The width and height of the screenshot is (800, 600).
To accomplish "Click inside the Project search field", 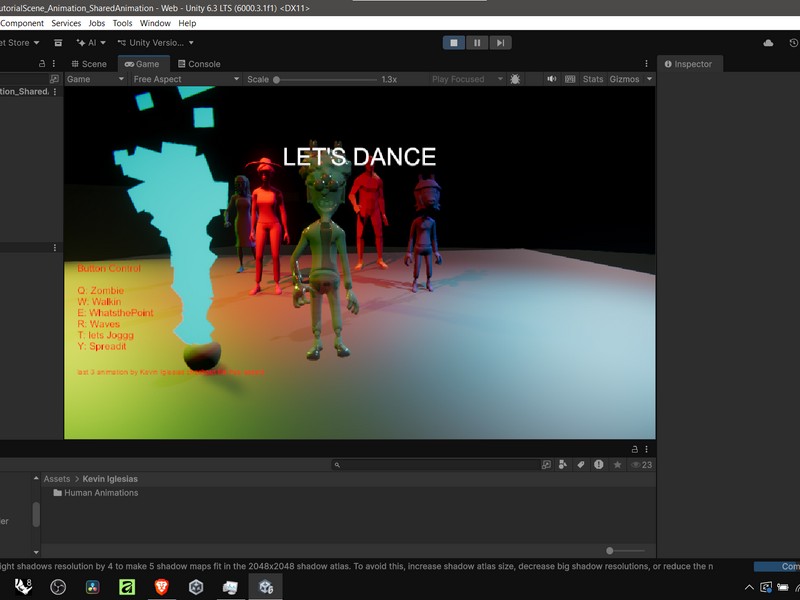I will pyautogui.click(x=430, y=465).
